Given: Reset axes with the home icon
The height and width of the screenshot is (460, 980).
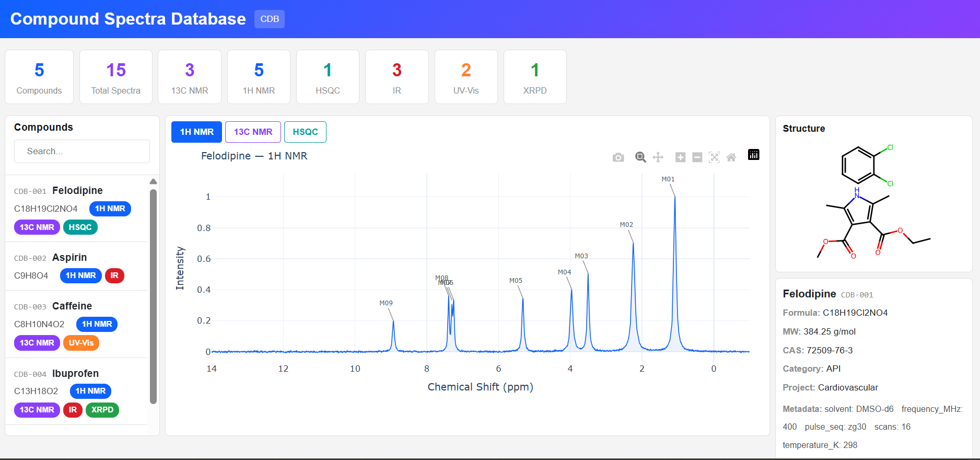Looking at the screenshot, I should click(x=731, y=157).
